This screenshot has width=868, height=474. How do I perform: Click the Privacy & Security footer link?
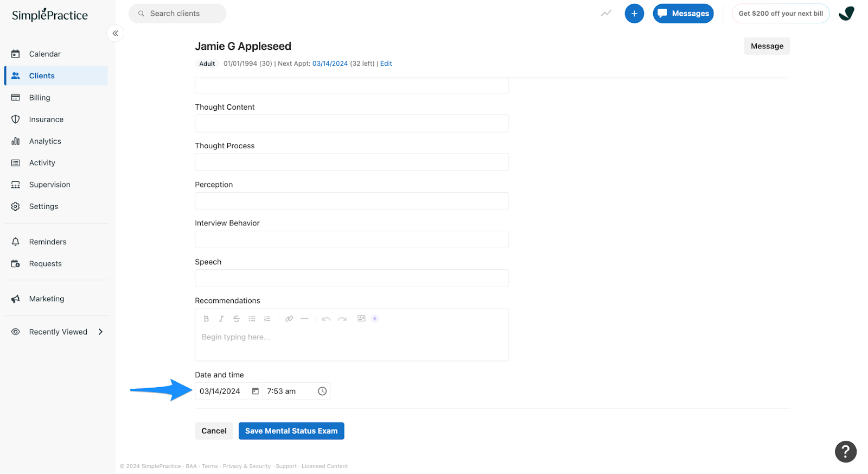point(246,466)
